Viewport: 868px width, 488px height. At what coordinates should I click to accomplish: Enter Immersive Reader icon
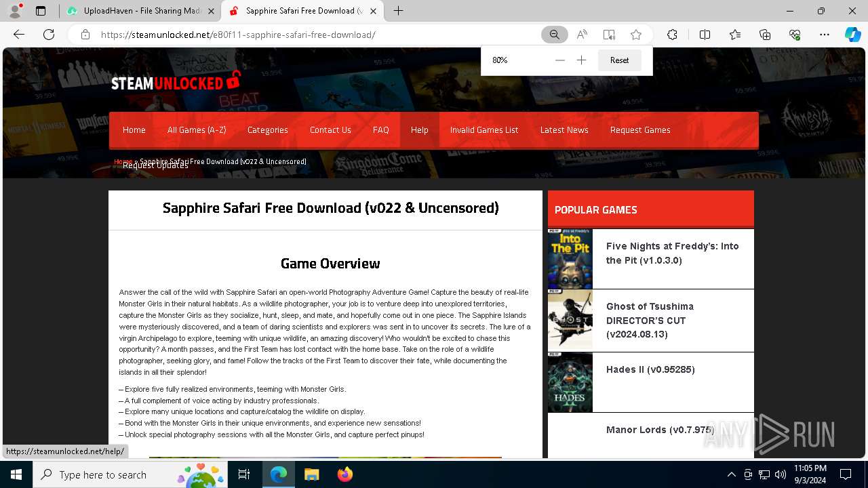pos(609,35)
